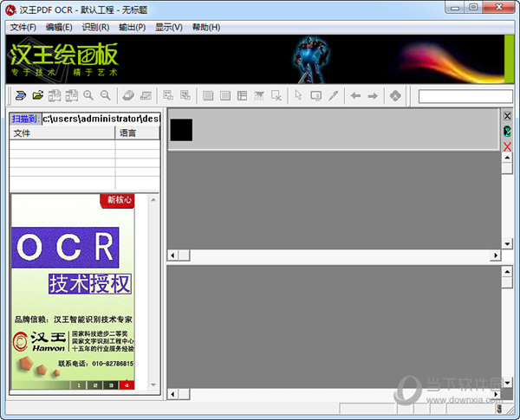This screenshot has height=420, width=520.
Task: Click the scan image toolbar icon
Action: [21, 96]
